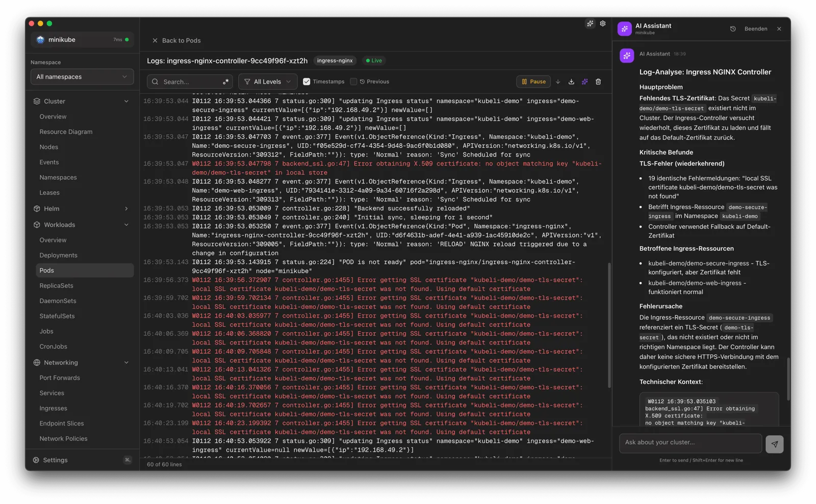Select Pods in sidebar
Viewport: 816px width, 504px height.
tap(85, 271)
